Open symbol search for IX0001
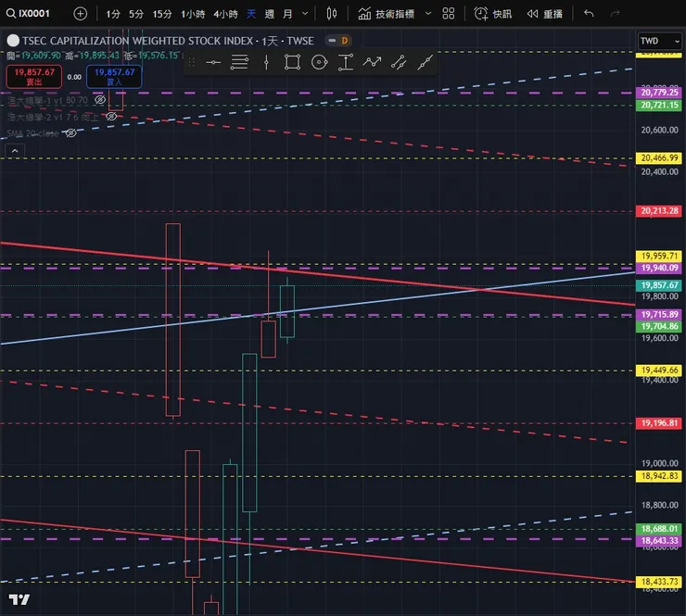This screenshot has width=686, height=616. (x=29, y=14)
